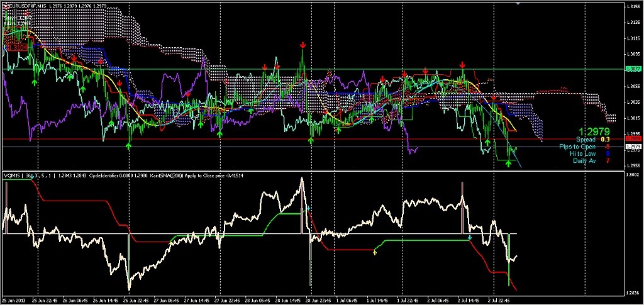
Task: Click the Spread label
Action: (586, 140)
